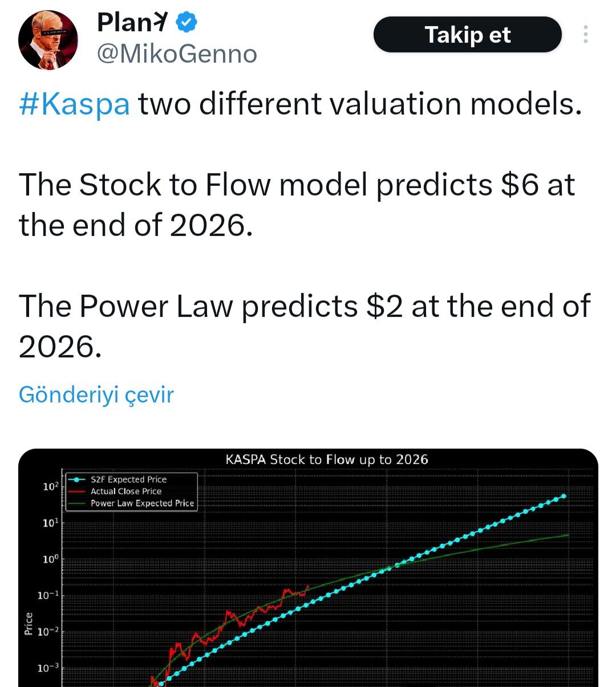Click the "S2F Expected Price" legend label

coord(128,479)
